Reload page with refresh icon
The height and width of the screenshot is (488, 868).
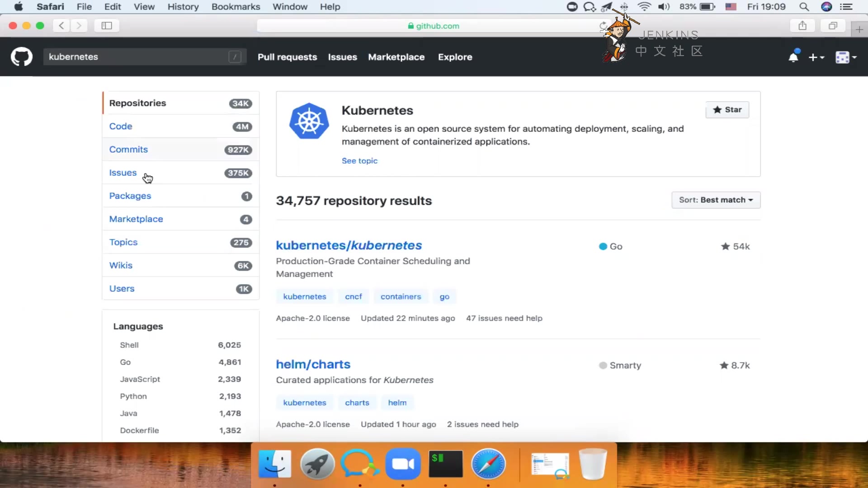point(603,26)
